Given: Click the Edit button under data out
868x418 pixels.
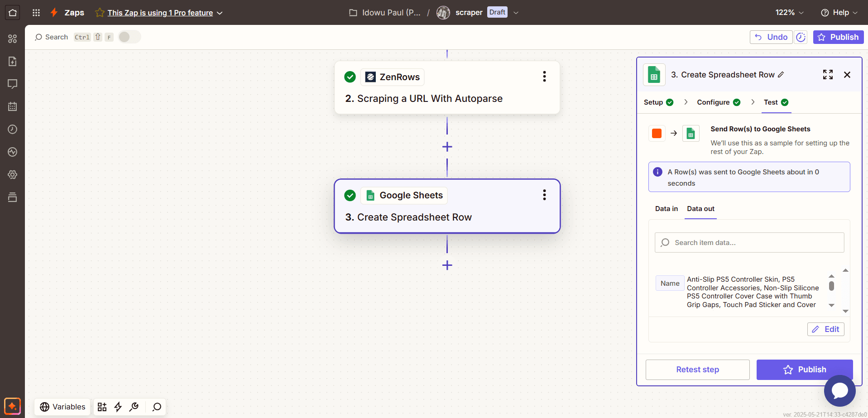Looking at the screenshot, I should (825, 329).
